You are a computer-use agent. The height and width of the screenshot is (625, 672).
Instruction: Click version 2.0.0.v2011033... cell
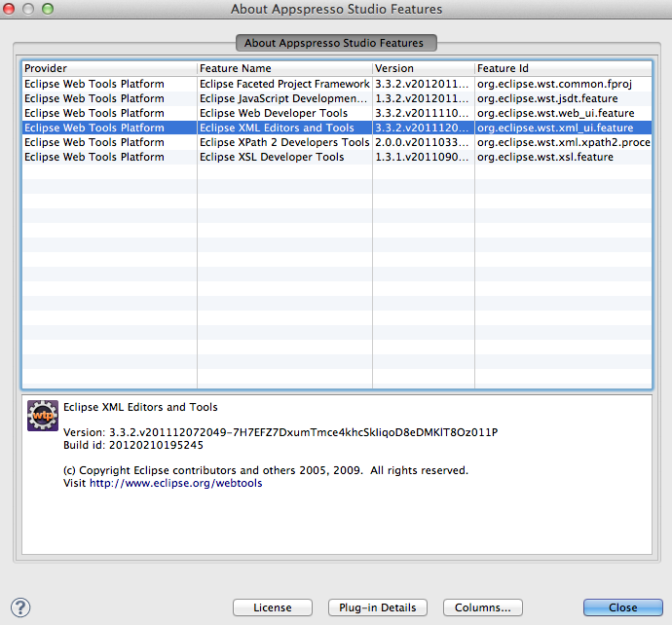pos(424,142)
